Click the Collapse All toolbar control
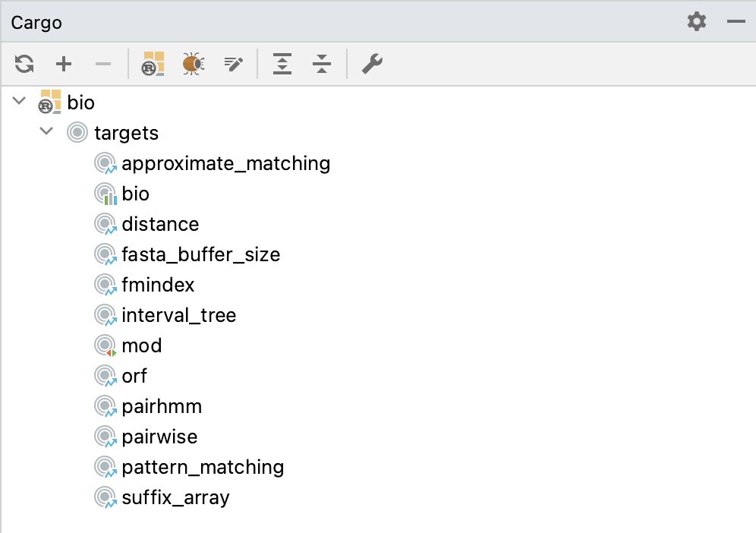The width and height of the screenshot is (756, 533). 321,64
